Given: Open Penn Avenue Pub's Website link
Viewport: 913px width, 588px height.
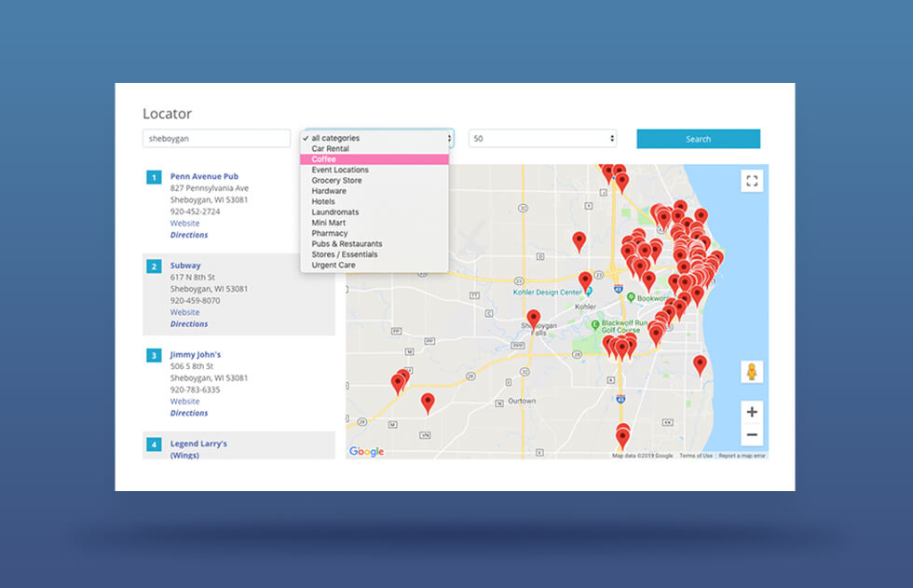Looking at the screenshot, I should tap(184, 223).
